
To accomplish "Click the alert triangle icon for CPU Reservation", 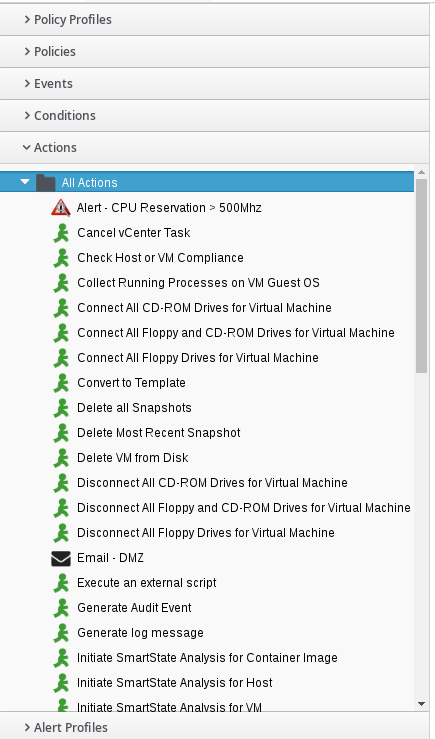I will pos(61,207).
